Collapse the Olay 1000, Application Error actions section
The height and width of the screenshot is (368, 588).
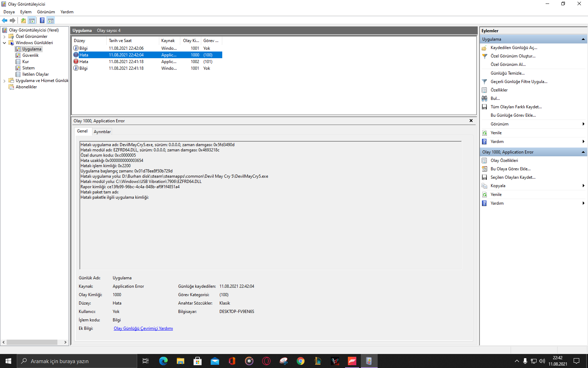583,152
